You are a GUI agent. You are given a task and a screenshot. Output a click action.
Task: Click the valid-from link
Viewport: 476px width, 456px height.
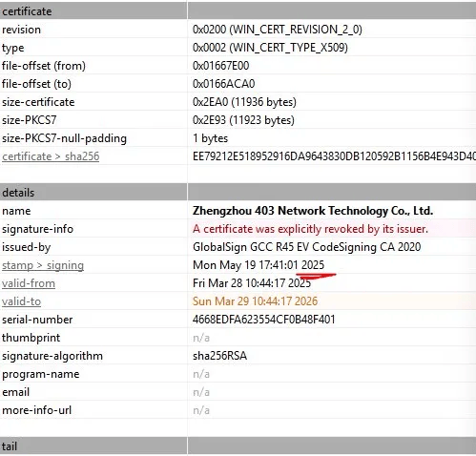(x=29, y=283)
